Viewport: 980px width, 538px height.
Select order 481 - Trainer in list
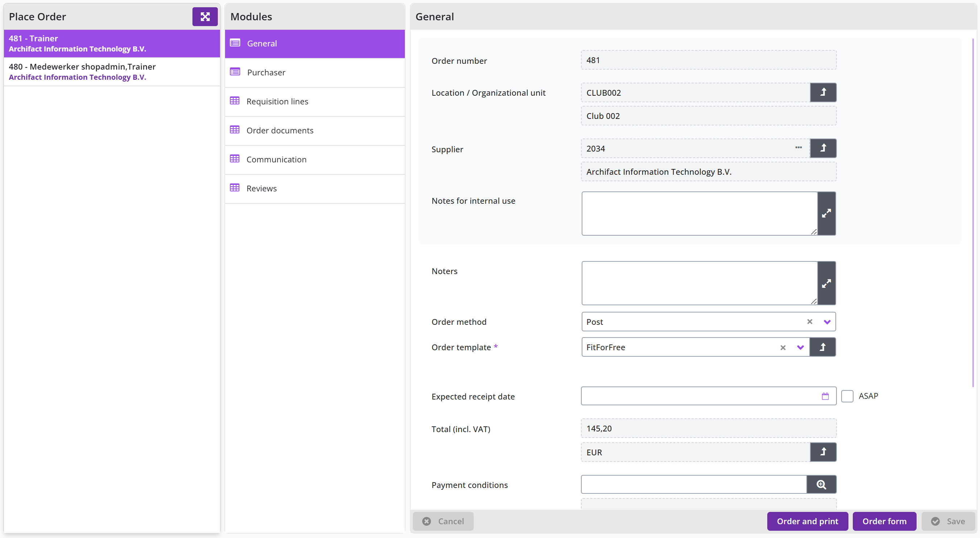112,44
